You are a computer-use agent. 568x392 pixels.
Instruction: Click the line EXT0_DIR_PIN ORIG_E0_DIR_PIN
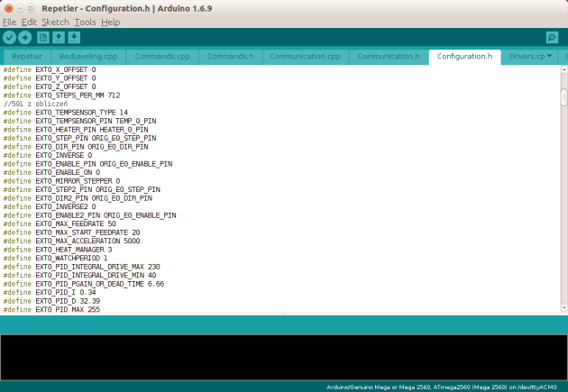(76, 147)
